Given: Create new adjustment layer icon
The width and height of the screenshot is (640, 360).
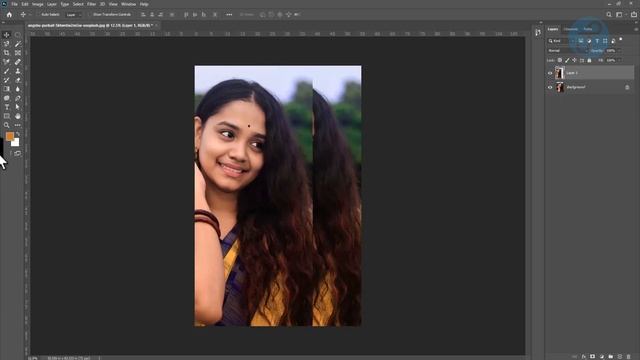Looking at the screenshot, I should pyautogui.click(x=602, y=356).
